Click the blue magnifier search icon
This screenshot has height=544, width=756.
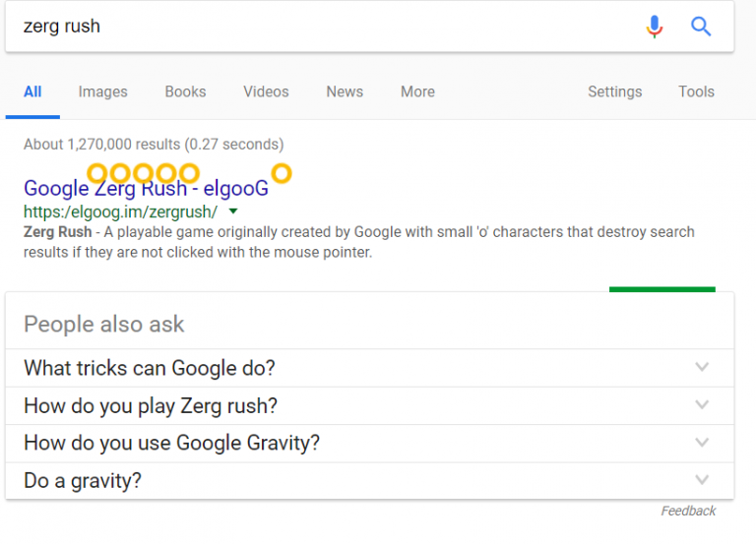701,27
